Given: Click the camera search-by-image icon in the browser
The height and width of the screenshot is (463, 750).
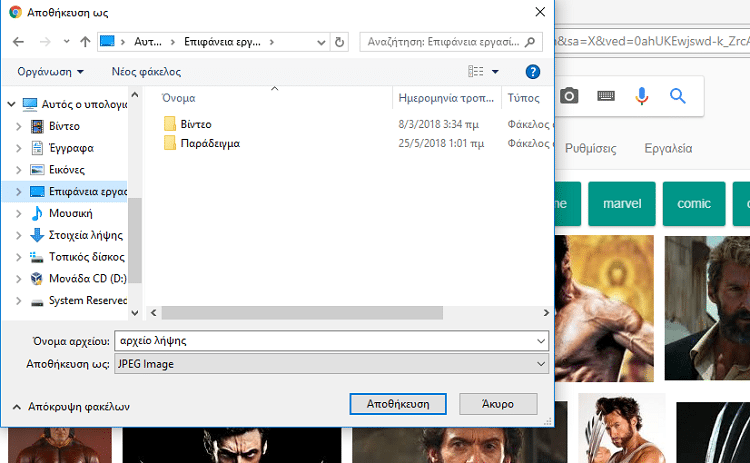Looking at the screenshot, I should 569,96.
